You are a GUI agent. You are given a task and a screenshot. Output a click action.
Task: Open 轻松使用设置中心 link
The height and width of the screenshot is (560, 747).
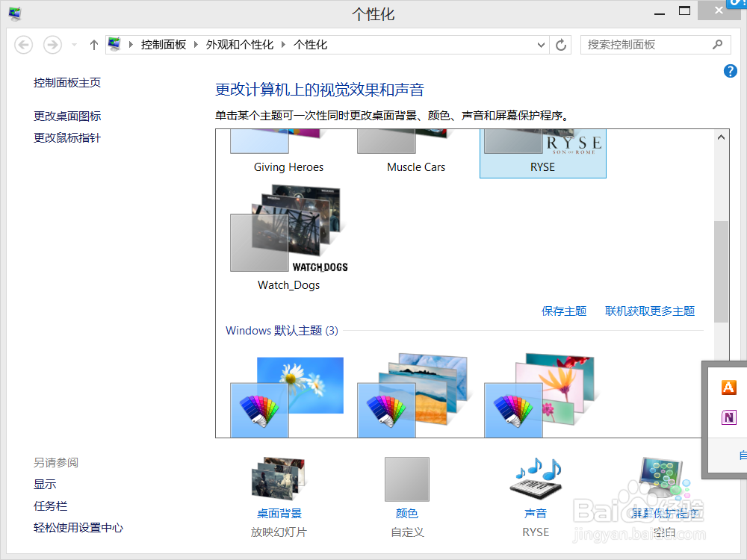coord(78,528)
